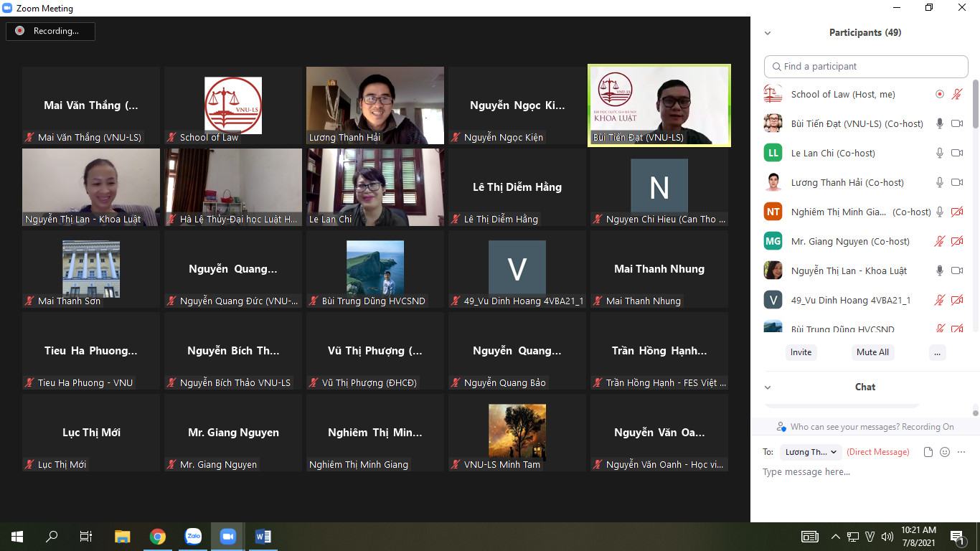Open the chat more options ellipsis menu
Viewport: 980px width, 551px height.
click(x=961, y=452)
